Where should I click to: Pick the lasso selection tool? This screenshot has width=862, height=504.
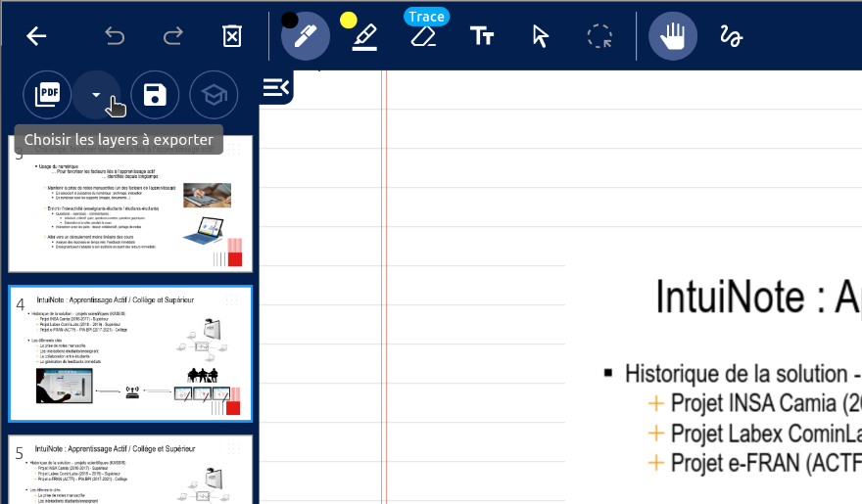(599, 37)
